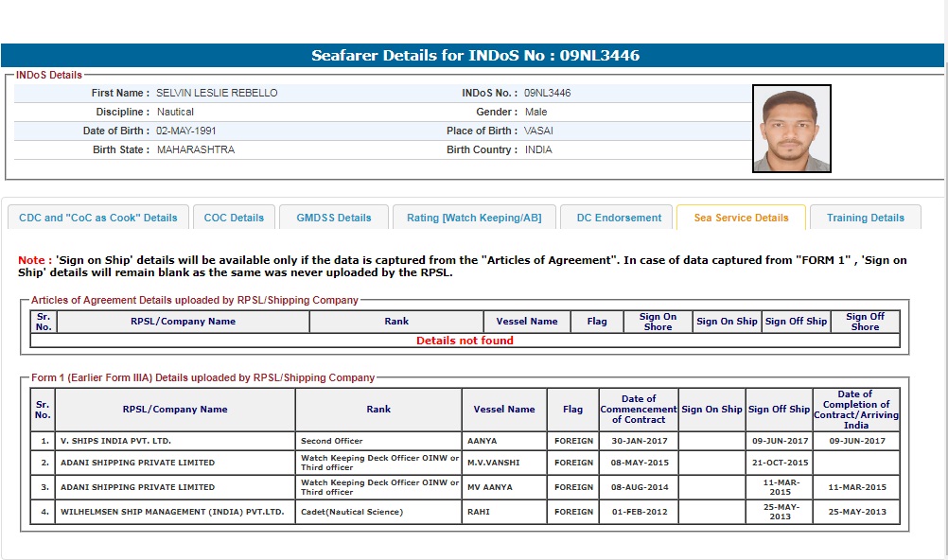The height and width of the screenshot is (560, 948).
Task: Go to the DC Endorsement tab
Action: click(619, 218)
